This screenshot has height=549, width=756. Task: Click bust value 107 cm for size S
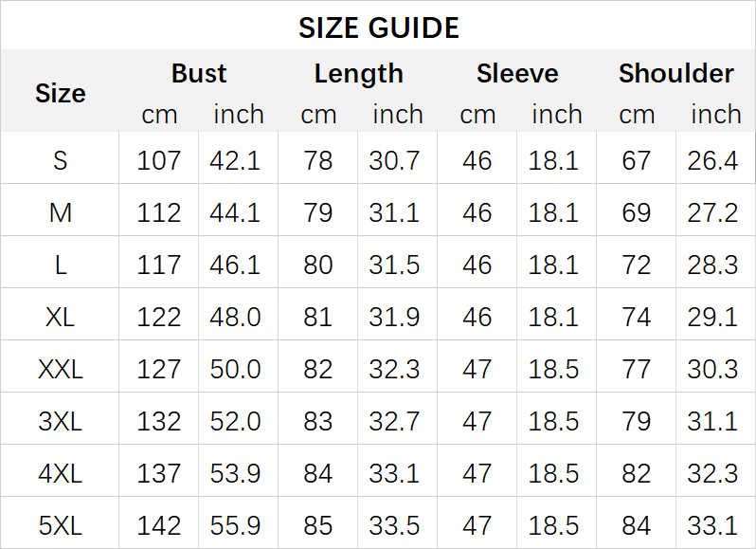coord(158,160)
